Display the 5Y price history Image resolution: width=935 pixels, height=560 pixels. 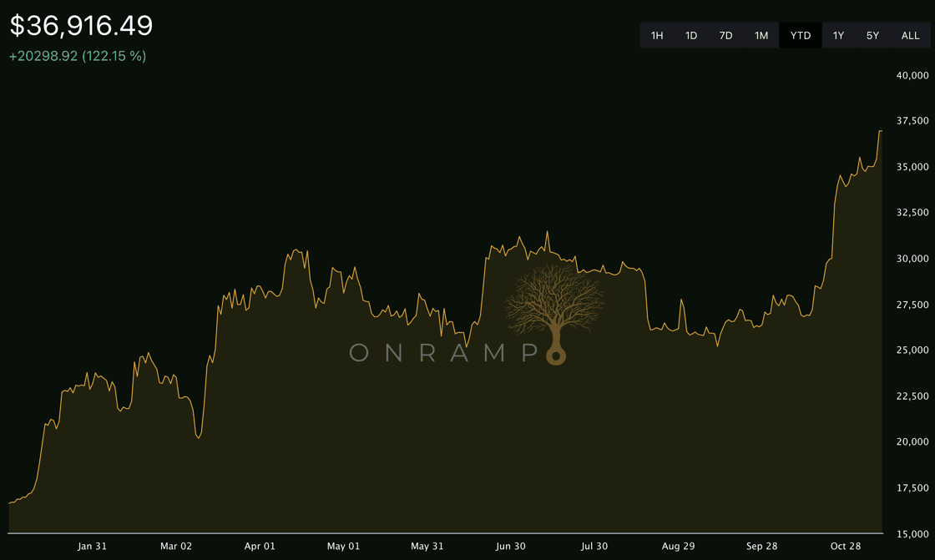tap(872, 35)
